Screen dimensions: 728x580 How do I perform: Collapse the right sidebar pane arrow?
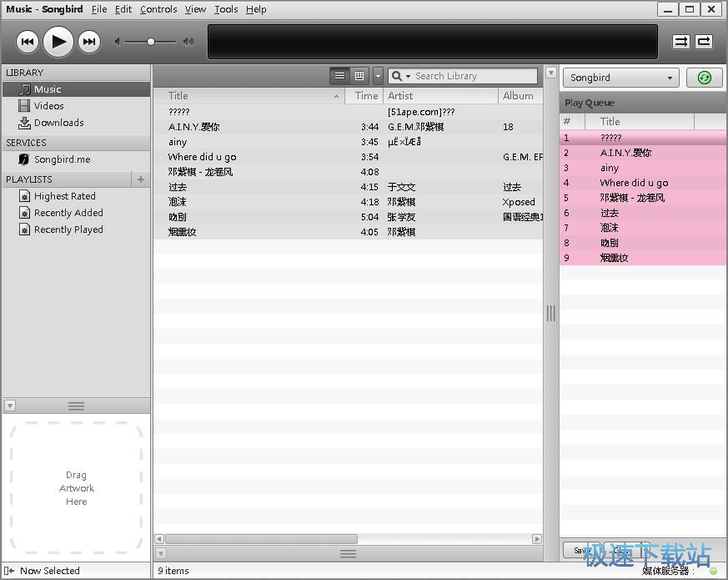tap(550, 73)
